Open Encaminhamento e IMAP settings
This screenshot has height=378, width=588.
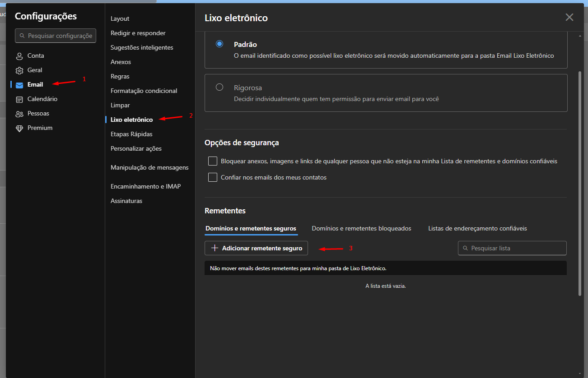(x=145, y=186)
